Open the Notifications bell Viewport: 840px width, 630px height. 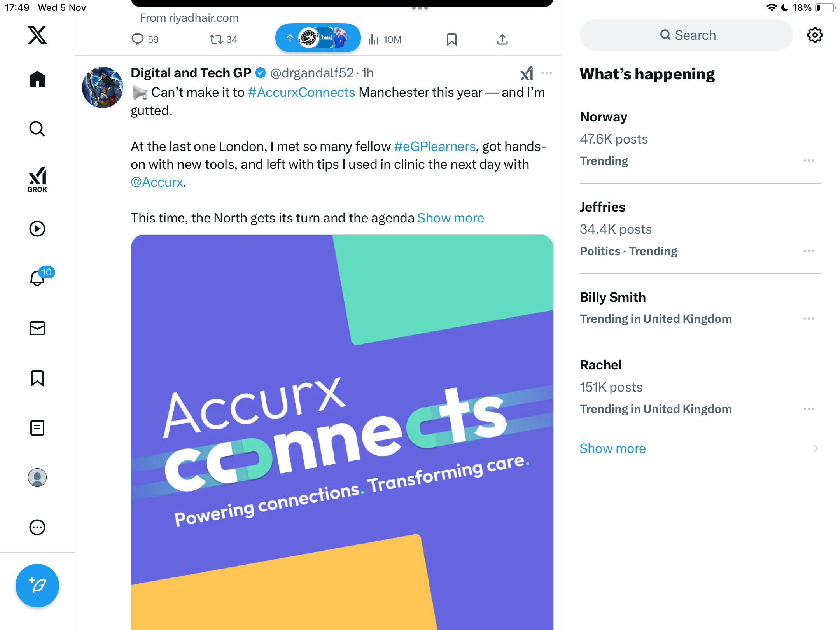point(37,278)
